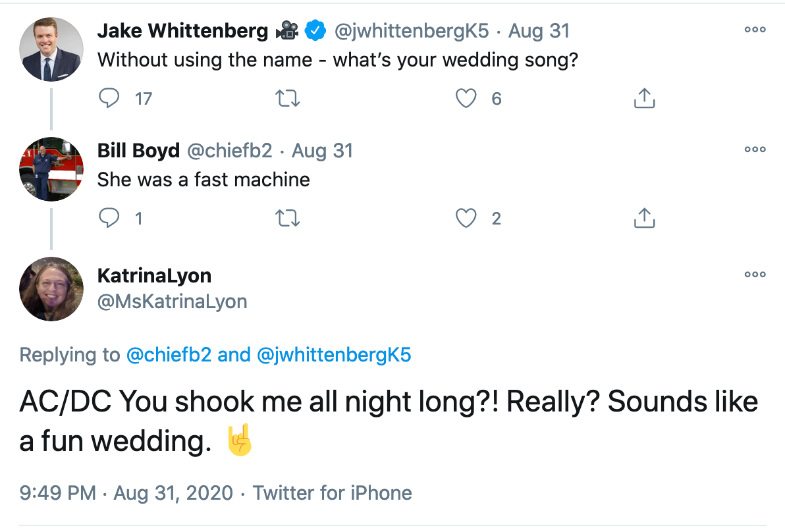Select the Aug 31 timestamp on Jake's tweet
This screenshot has width=785, height=532.
[539, 30]
